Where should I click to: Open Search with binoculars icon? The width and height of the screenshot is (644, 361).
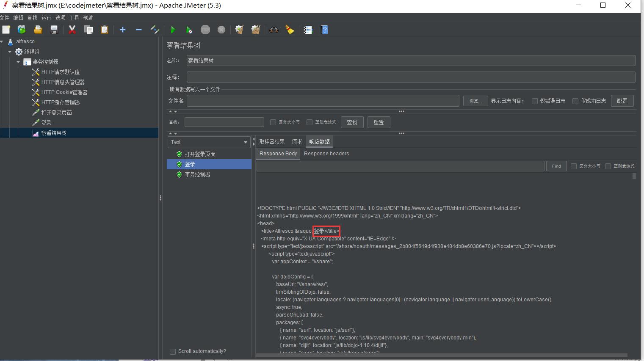[x=274, y=30]
